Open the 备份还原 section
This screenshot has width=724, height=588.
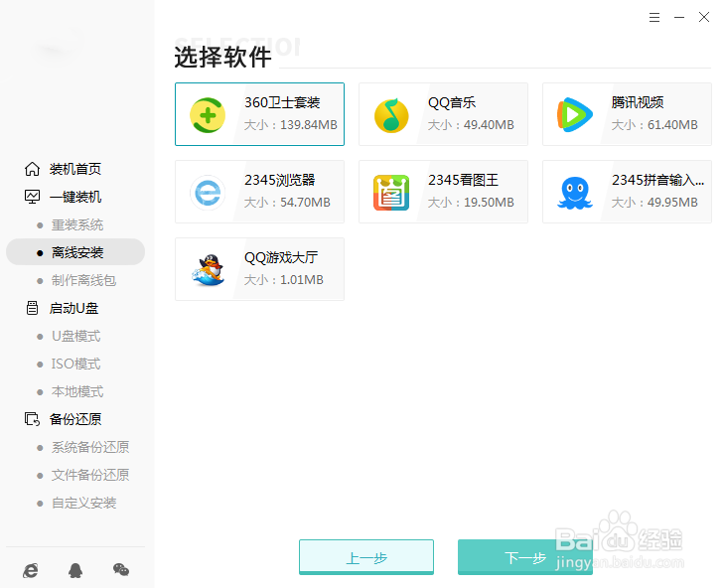(75, 419)
